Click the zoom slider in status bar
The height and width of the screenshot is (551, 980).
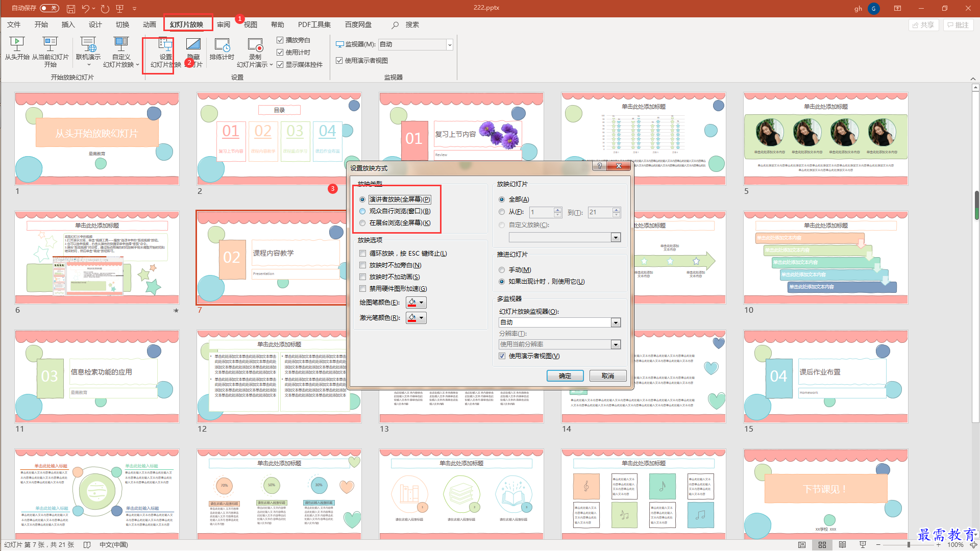[x=909, y=545]
